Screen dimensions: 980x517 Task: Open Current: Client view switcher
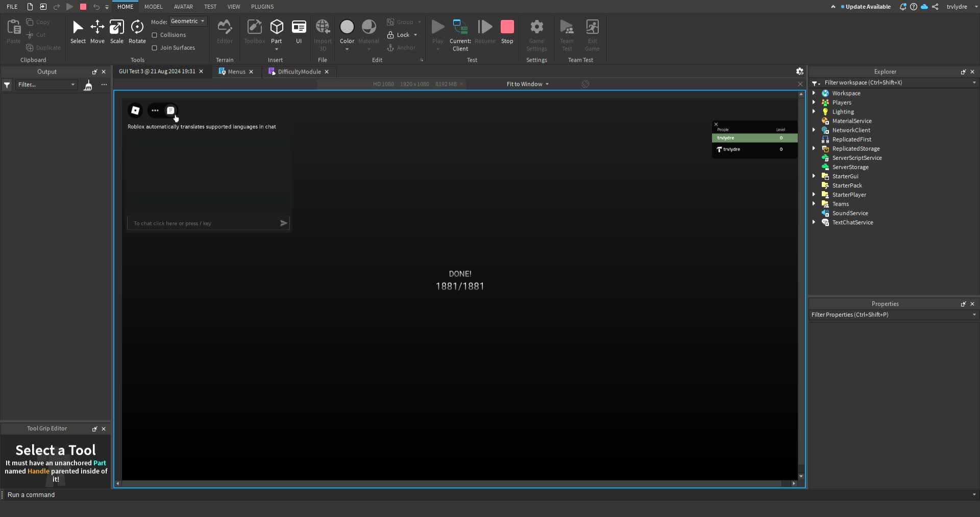click(460, 36)
